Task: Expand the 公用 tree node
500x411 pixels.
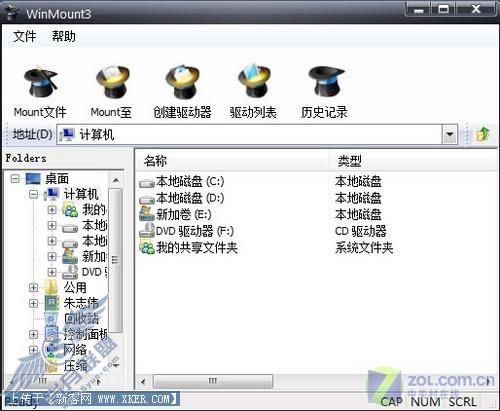Action: tap(33, 287)
